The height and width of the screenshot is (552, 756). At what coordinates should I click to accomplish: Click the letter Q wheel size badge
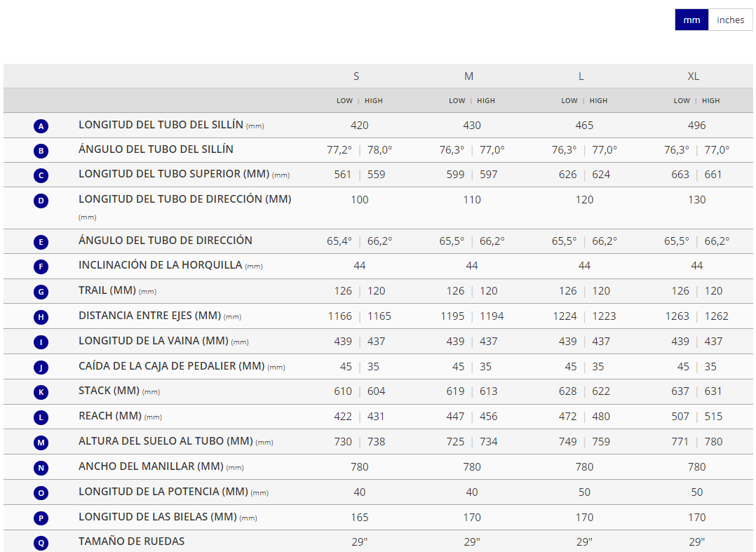[41, 542]
